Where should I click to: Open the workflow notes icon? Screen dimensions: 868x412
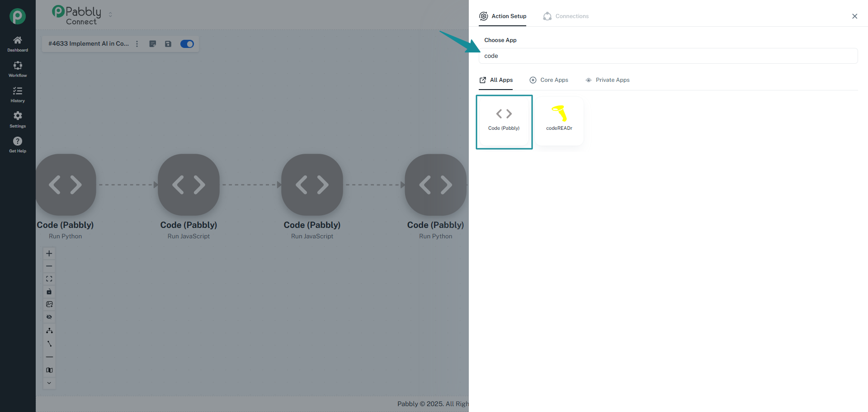pos(153,44)
